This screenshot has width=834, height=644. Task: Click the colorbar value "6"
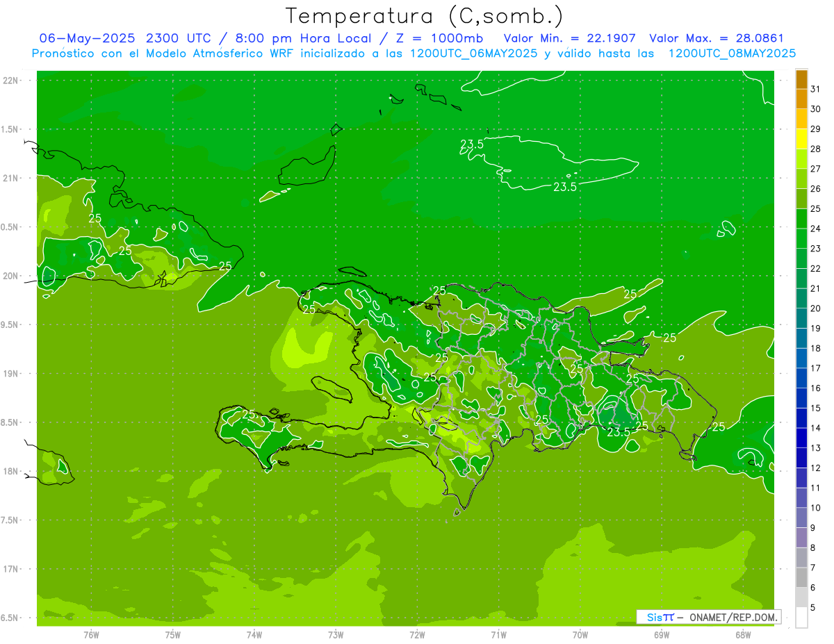(x=813, y=588)
